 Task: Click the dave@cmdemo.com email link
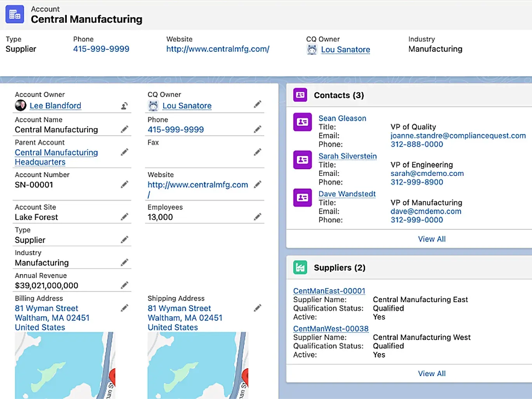(426, 211)
